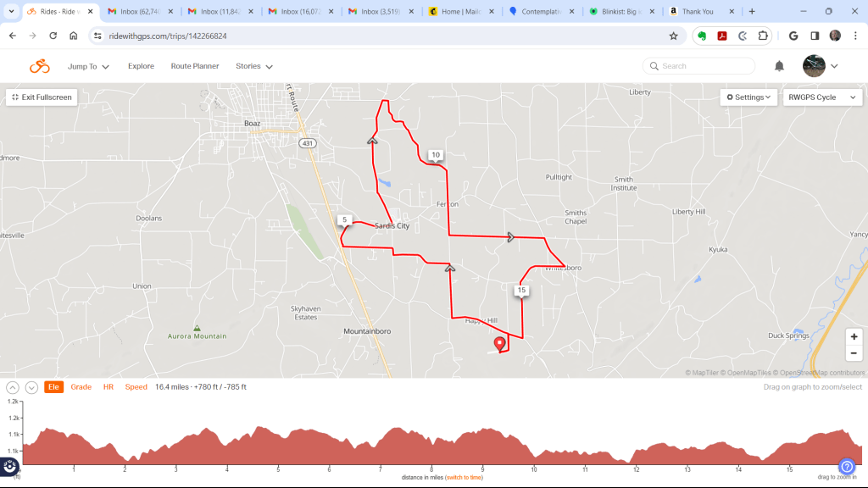Toggle the Ele elevation graph

[x=53, y=387]
